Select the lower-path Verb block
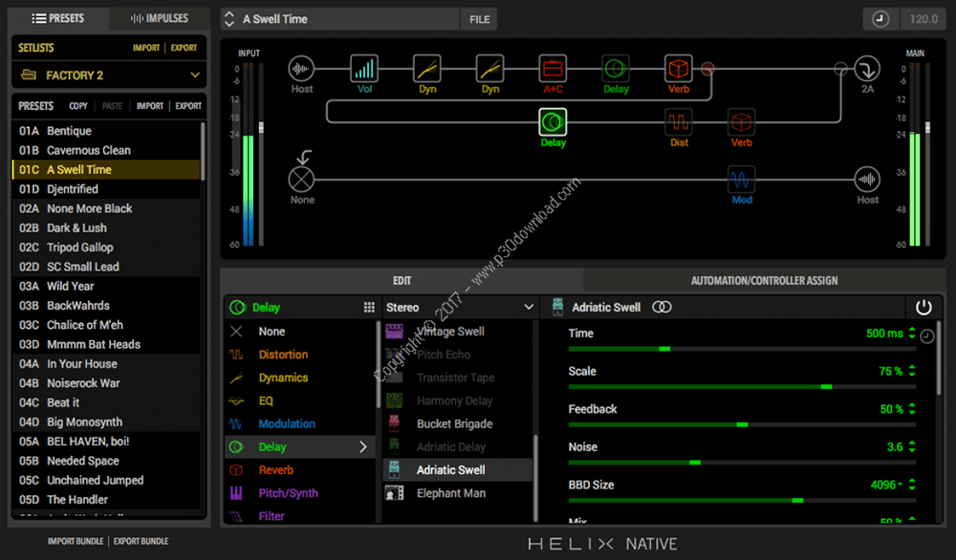956x560 pixels. 742,122
